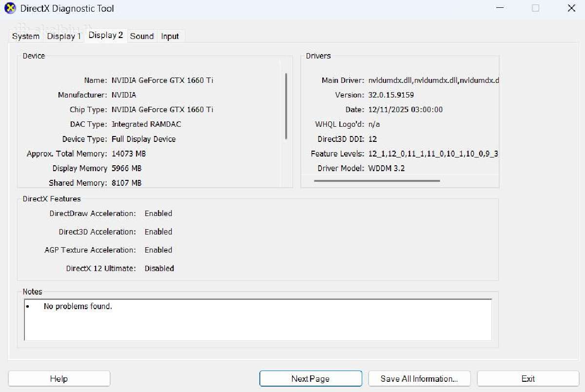585x392 pixels.
Task: Minimize the DirectX Diagnostic Tool window
Action: [x=499, y=8]
